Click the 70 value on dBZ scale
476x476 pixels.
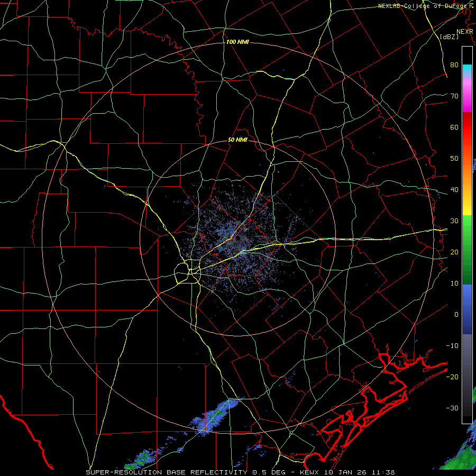coord(454,96)
